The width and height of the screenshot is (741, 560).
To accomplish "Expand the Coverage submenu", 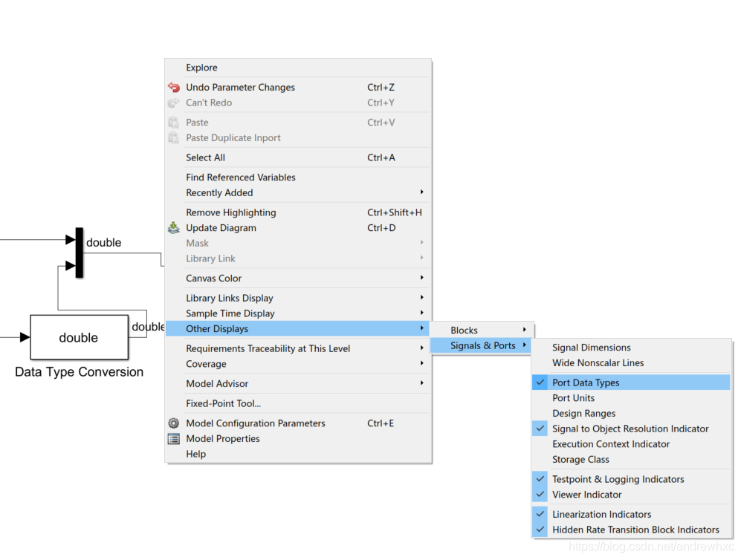I will pos(298,364).
